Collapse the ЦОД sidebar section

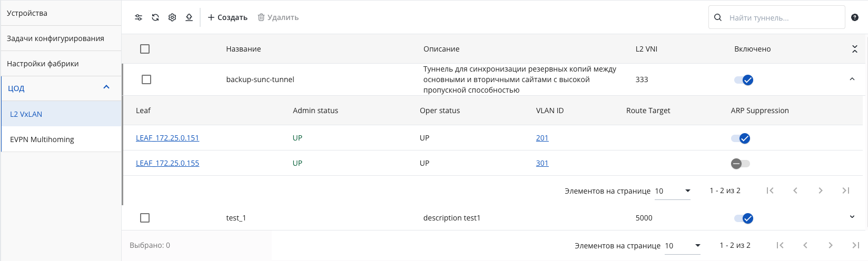tap(106, 87)
